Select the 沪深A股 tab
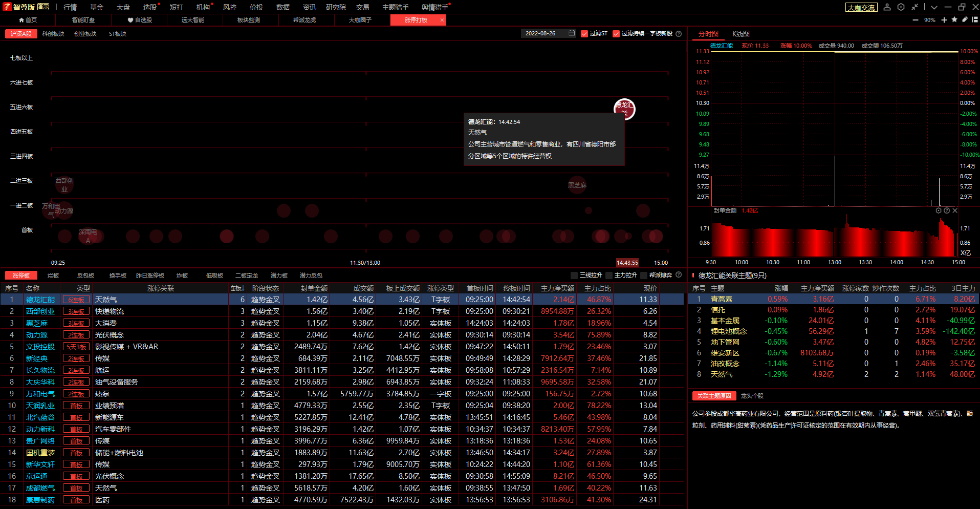 tap(21, 34)
